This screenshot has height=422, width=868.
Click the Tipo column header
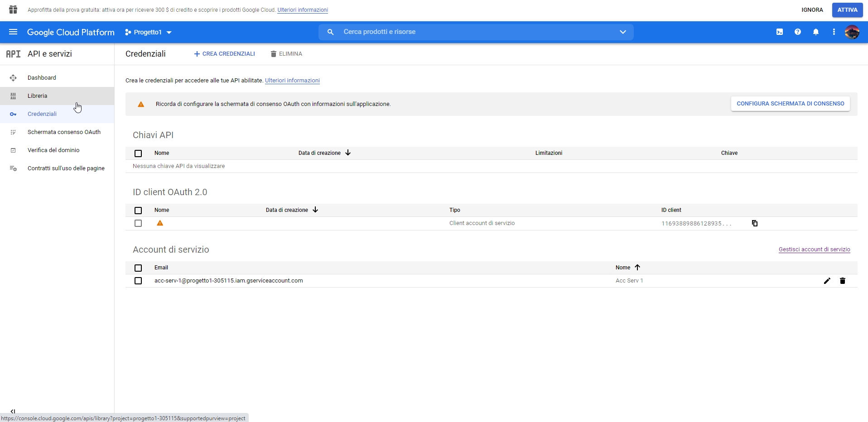click(455, 210)
